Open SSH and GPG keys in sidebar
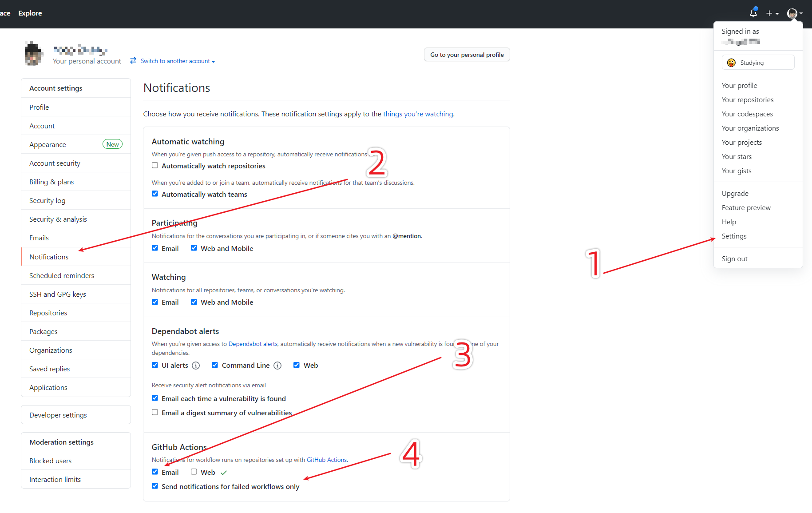This screenshot has height=513, width=812. [76, 294]
